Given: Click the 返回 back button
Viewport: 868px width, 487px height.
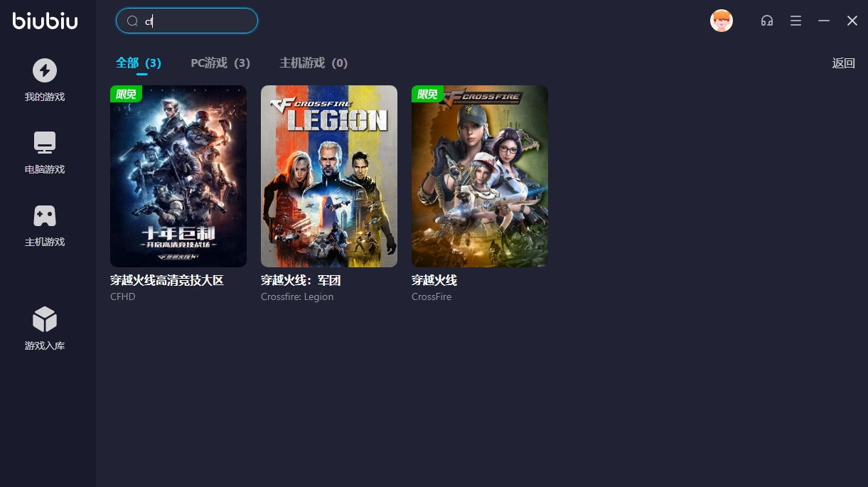Looking at the screenshot, I should 844,63.
